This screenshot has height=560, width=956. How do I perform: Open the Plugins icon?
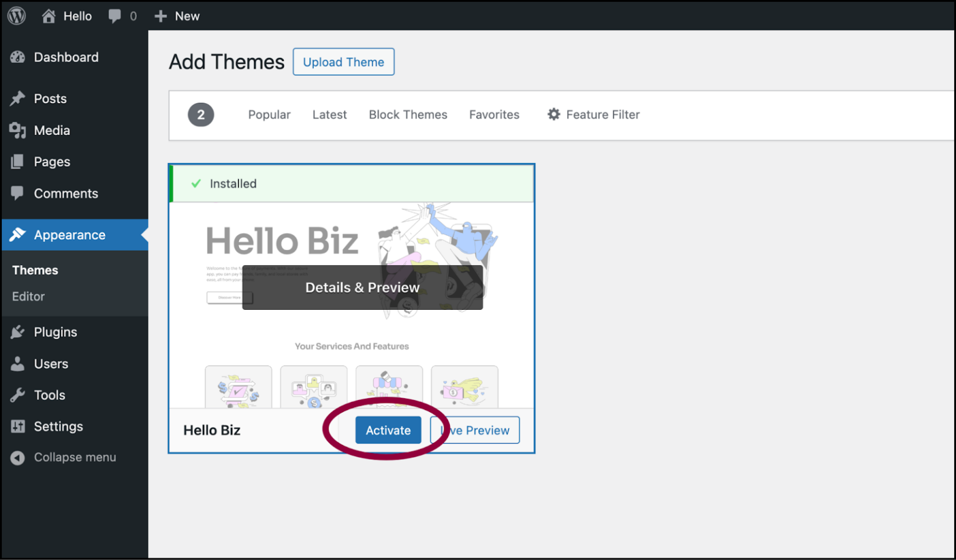pos(18,332)
